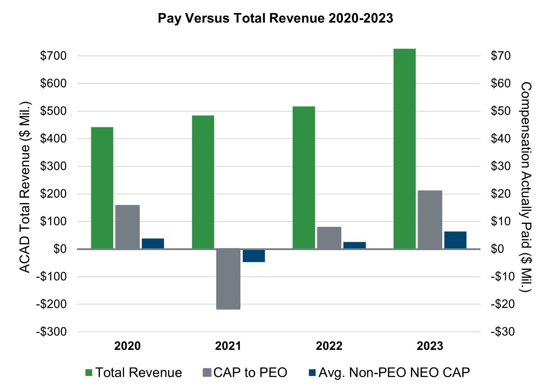This screenshot has width=551, height=392.
Task: Click the 2020 CAP to PEO gray bar
Action: pyautogui.click(x=127, y=227)
